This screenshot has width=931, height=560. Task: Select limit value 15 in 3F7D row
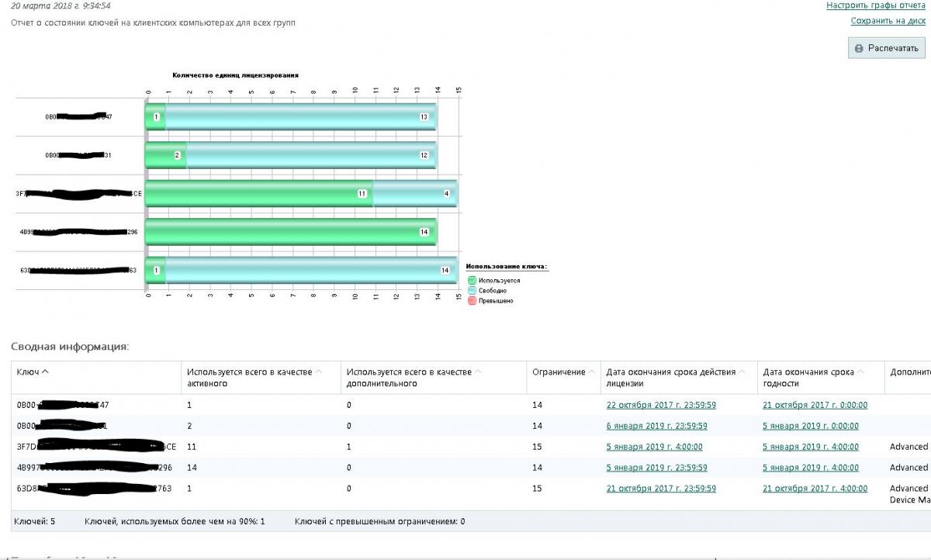click(x=537, y=447)
